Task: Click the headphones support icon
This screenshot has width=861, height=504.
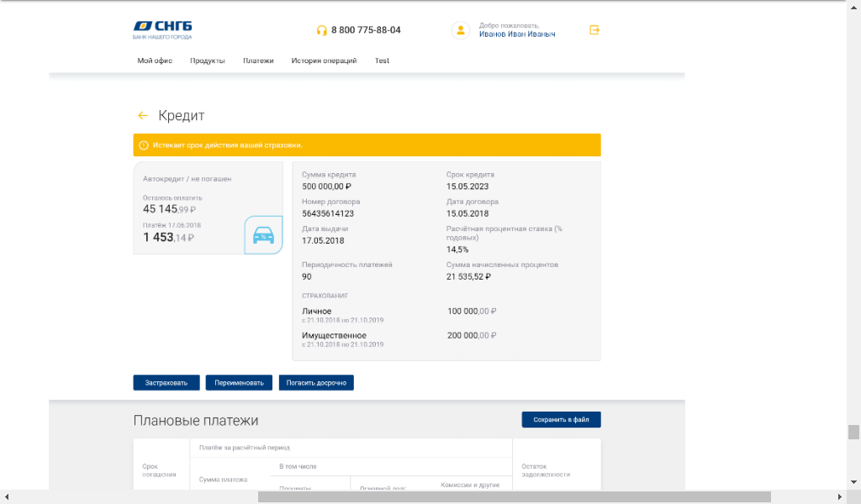Action: pos(321,30)
